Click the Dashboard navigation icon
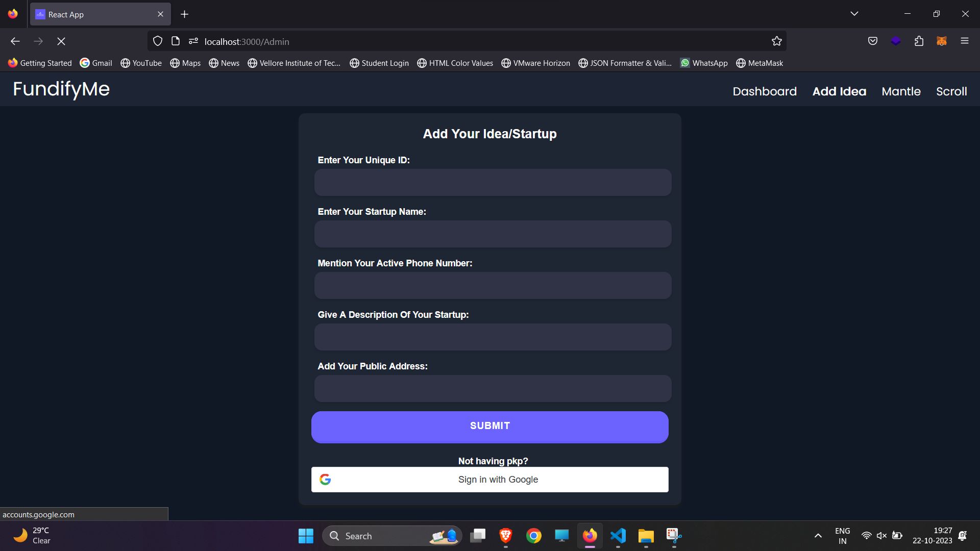The height and width of the screenshot is (551, 980). coord(765,90)
